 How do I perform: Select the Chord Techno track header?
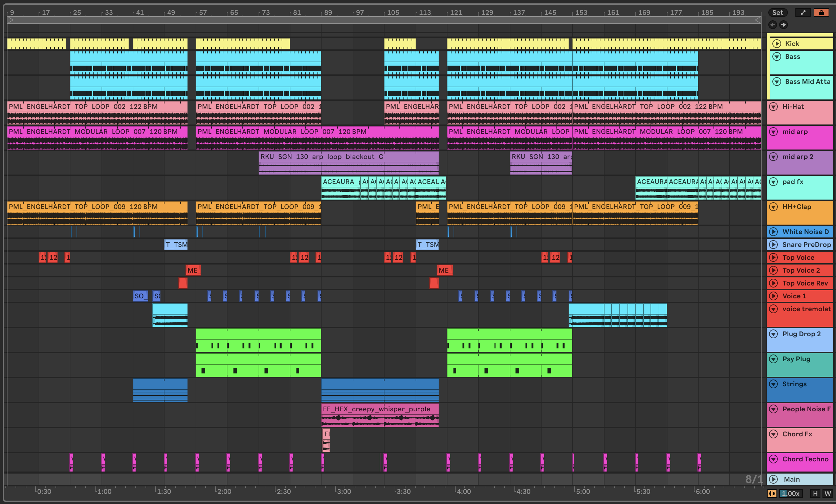click(805, 459)
